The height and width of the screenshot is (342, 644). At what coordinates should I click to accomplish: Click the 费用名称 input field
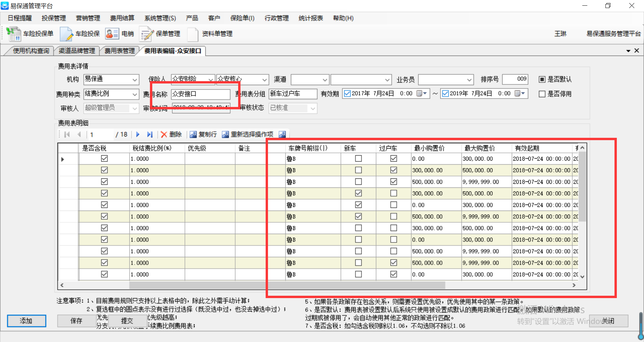tap(200, 94)
